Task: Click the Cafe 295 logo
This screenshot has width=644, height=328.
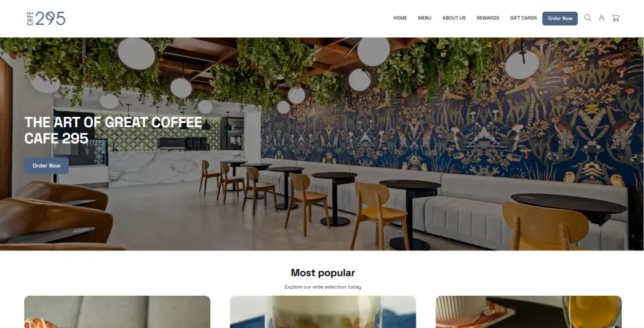Action: [46, 19]
